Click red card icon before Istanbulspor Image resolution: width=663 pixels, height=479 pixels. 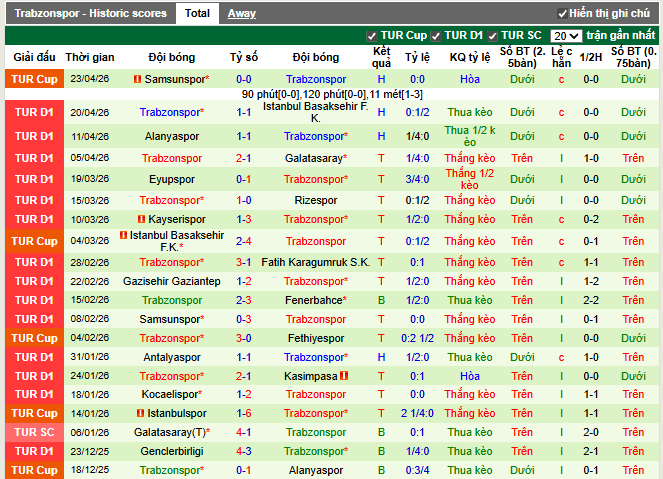coord(139,413)
